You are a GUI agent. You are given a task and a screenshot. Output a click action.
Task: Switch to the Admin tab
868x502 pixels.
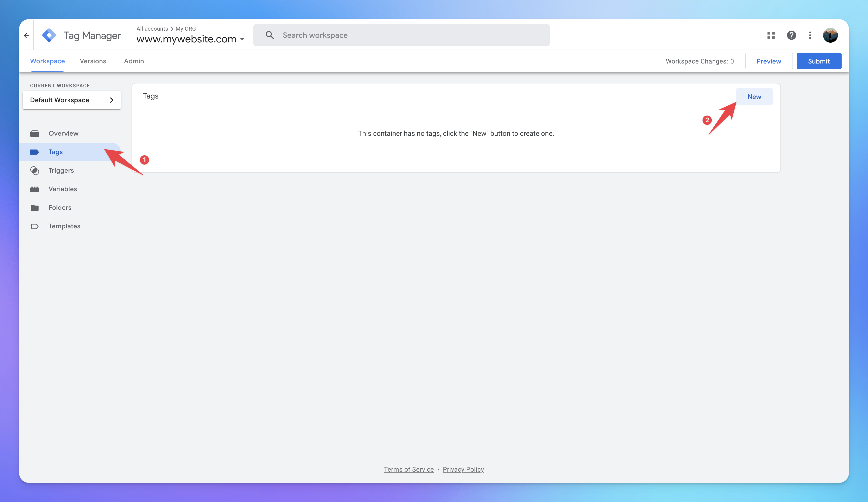[x=134, y=61]
